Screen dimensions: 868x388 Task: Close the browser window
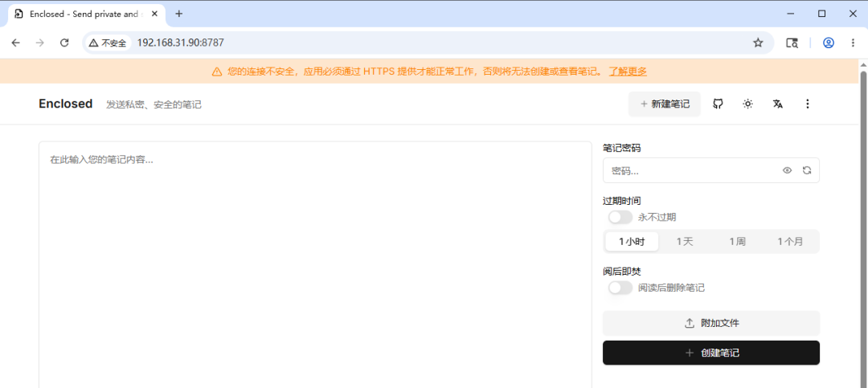(853, 14)
